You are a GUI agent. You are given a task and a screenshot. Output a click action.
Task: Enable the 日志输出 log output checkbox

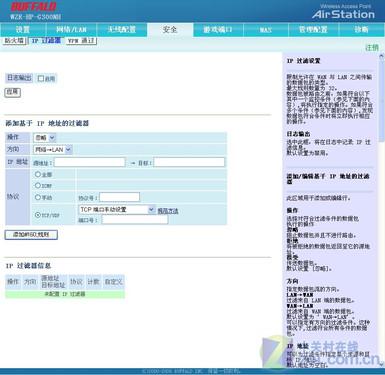point(41,79)
